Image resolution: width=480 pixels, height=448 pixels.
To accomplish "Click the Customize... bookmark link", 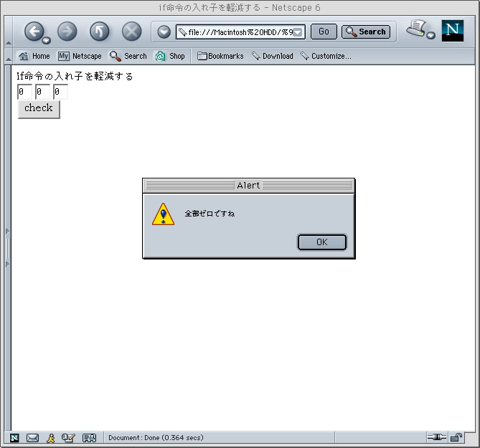I will (x=326, y=56).
